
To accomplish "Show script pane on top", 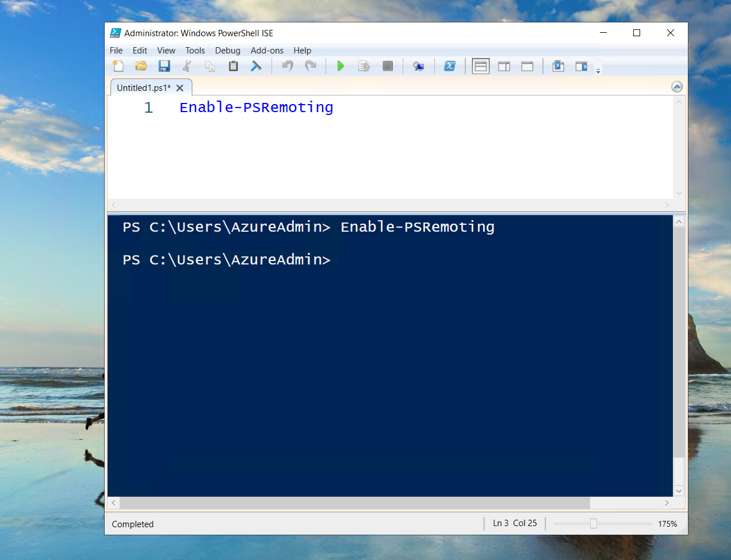I will click(x=481, y=67).
